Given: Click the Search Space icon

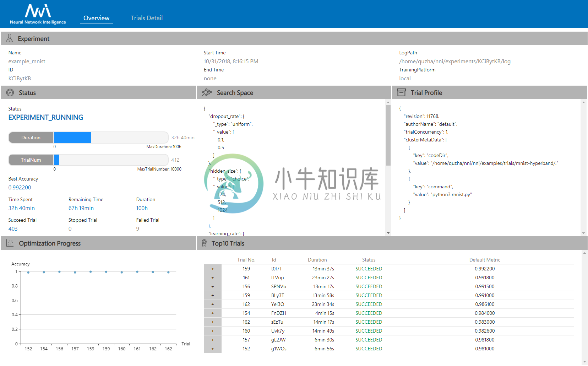Looking at the screenshot, I should pyautogui.click(x=207, y=92).
